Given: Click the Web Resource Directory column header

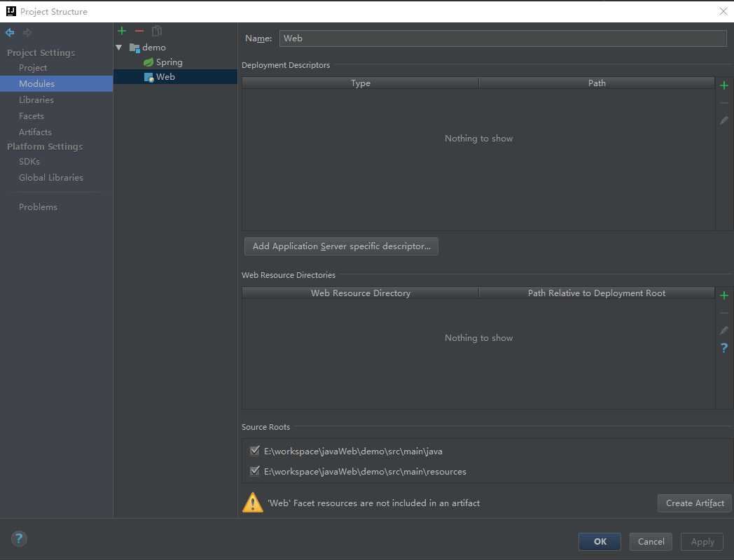Looking at the screenshot, I should [x=361, y=293].
